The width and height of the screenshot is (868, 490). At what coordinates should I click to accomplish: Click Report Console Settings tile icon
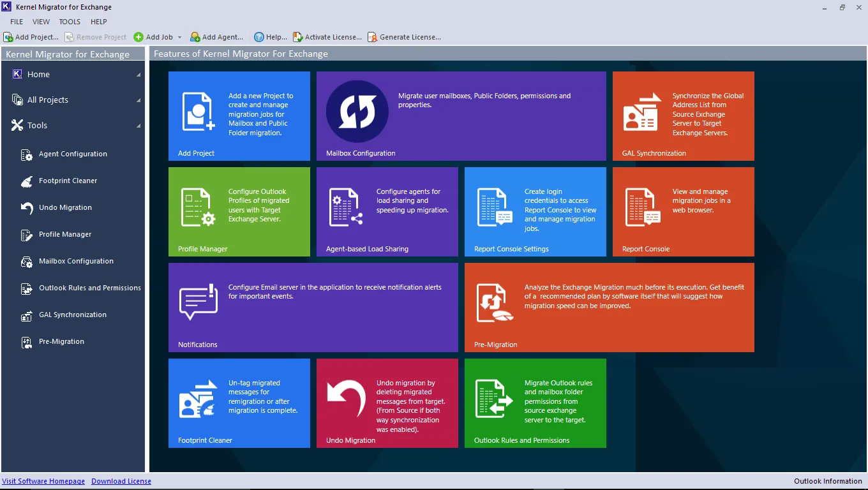495,207
